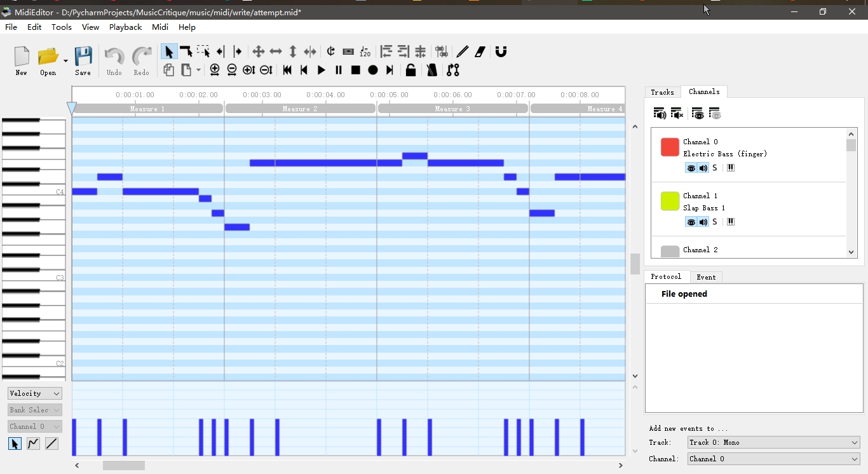Click the yellow-green Channel 1 color swatch
This screenshot has height=474, width=868.
coord(670,201)
